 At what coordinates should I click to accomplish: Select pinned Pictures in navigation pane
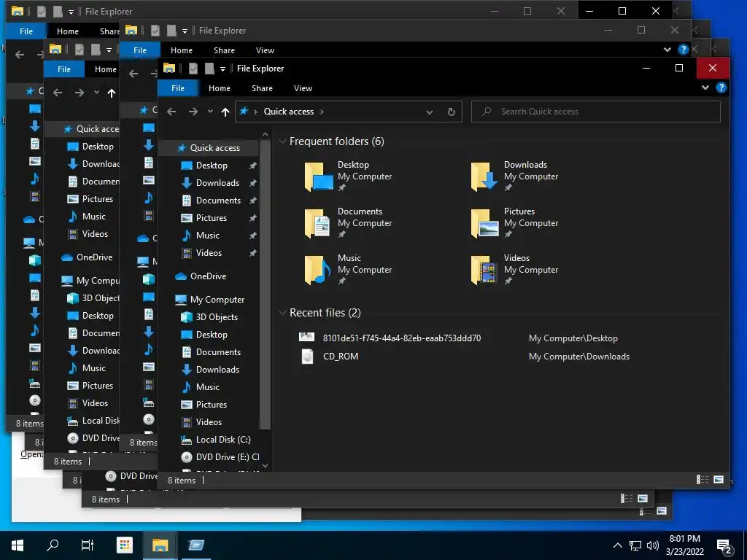(210, 218)
